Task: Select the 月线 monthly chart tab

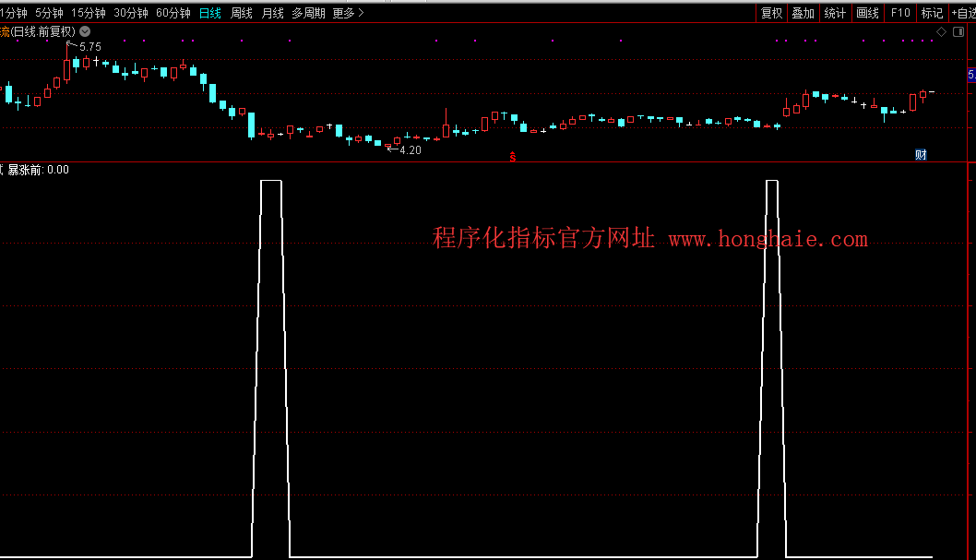Action: coord(272,13)
